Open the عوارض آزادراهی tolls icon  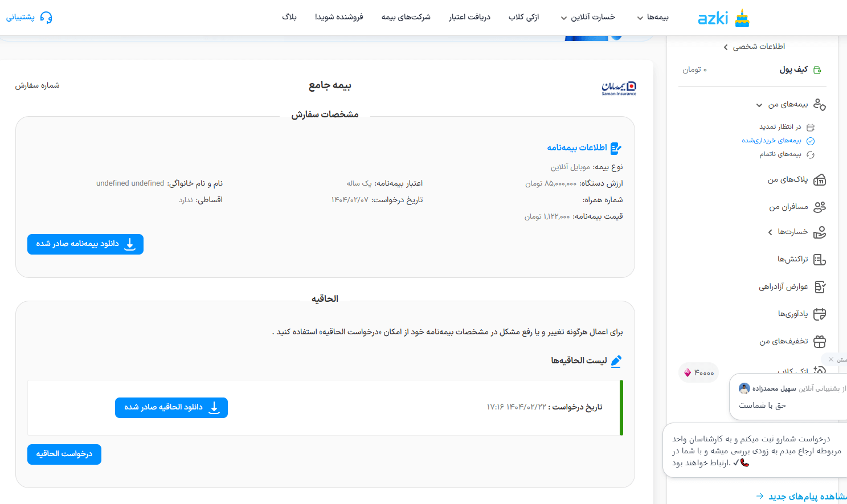[819, 286]
